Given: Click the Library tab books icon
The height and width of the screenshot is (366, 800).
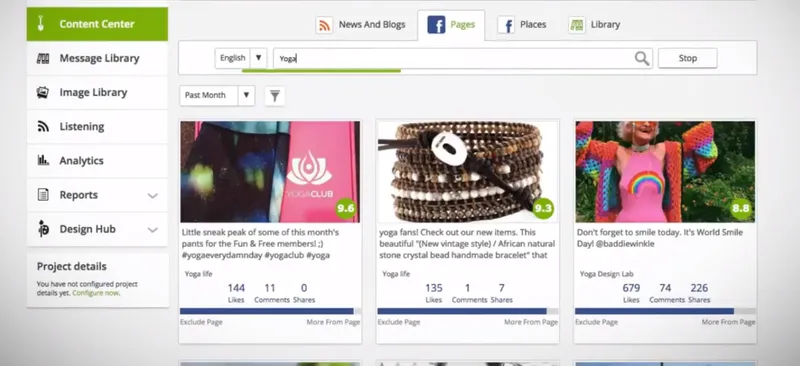Looking at the screenshot, I should point(577,25).
